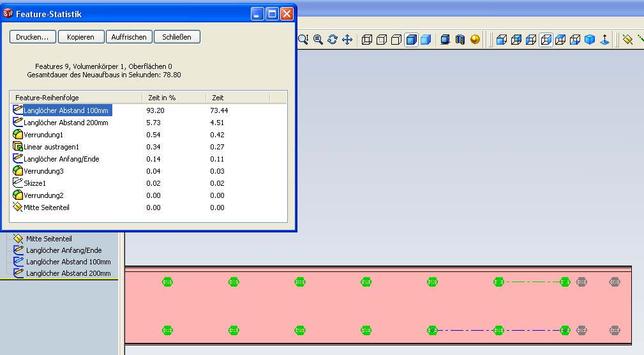644x355 pixels.
Task: Click the Verrundung1 fillet icon
Action: click(18, 134)
